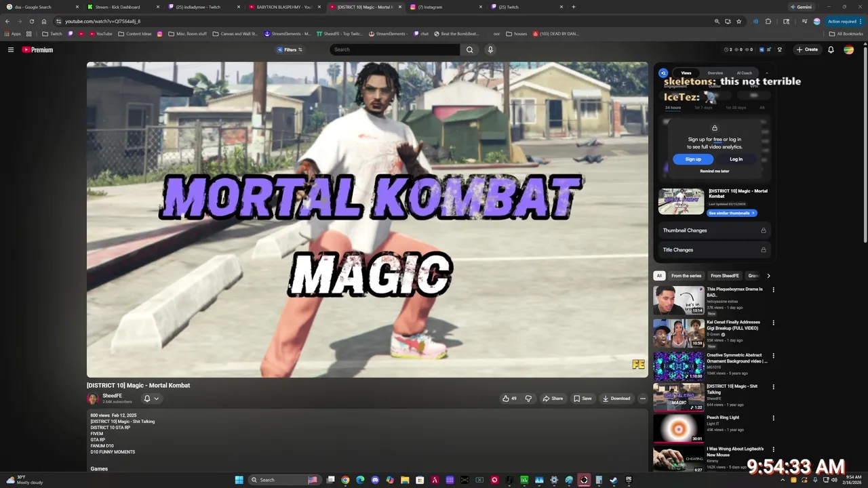Open Content Ideas bookmark in bookmarks bar
868x488 pixels.
[x=134, y=33]
